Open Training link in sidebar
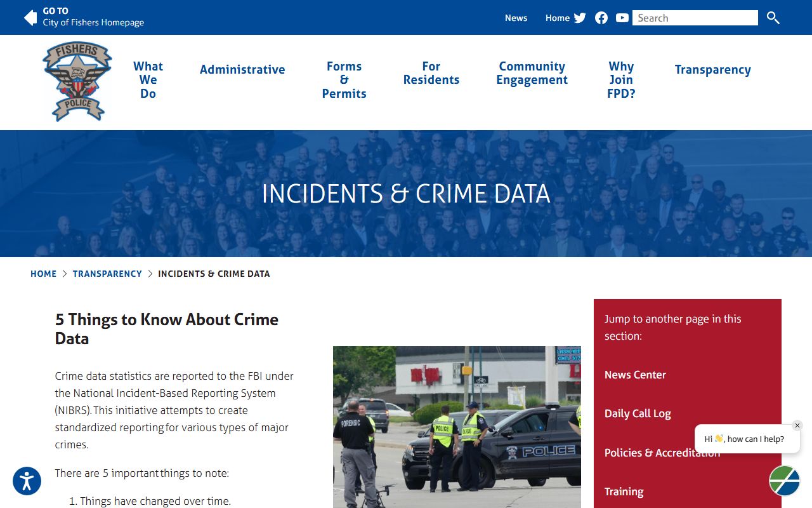 point(624,491)
